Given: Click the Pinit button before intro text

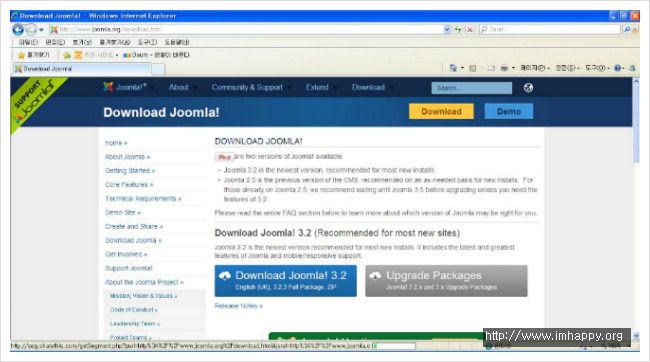Looking at the screenshot, I should [224, 157].
